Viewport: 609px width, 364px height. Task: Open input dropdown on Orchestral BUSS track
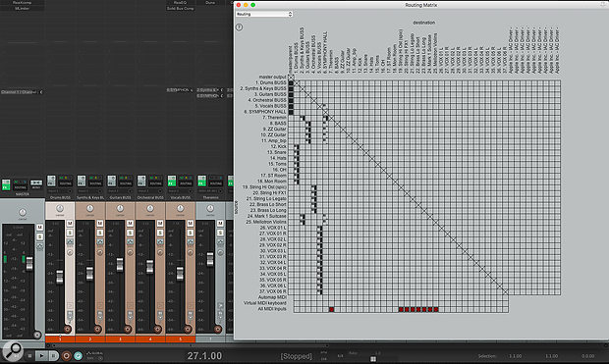150,191
